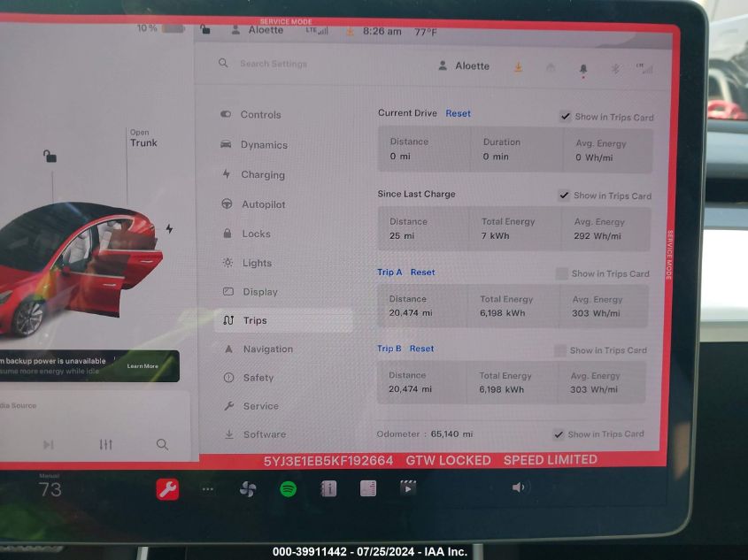Reset the Trip A counter

pos(422,272)
